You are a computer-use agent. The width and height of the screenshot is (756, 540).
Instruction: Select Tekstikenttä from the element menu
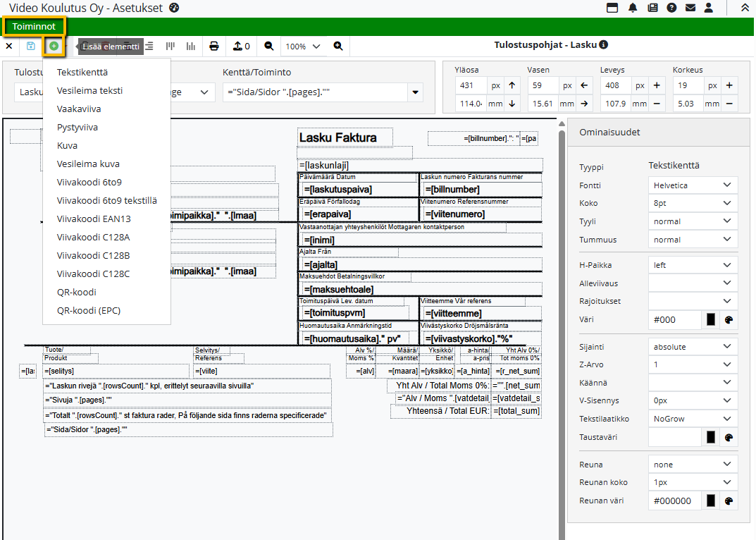82,72
